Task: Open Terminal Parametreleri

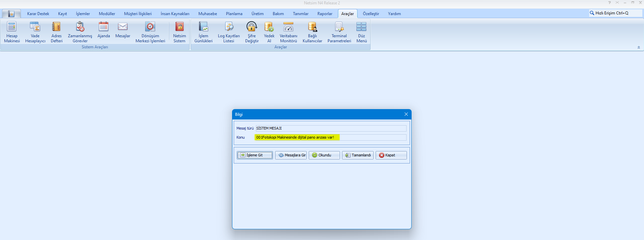Action: [x=339, y=32]
